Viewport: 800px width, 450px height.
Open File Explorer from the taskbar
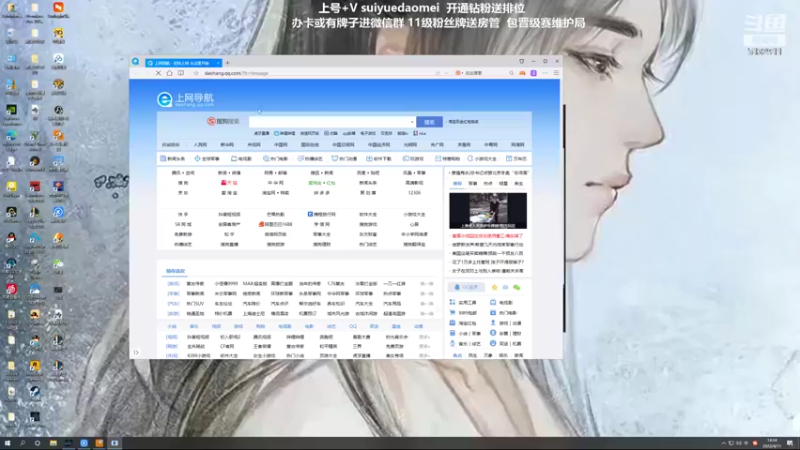(53, 443)
